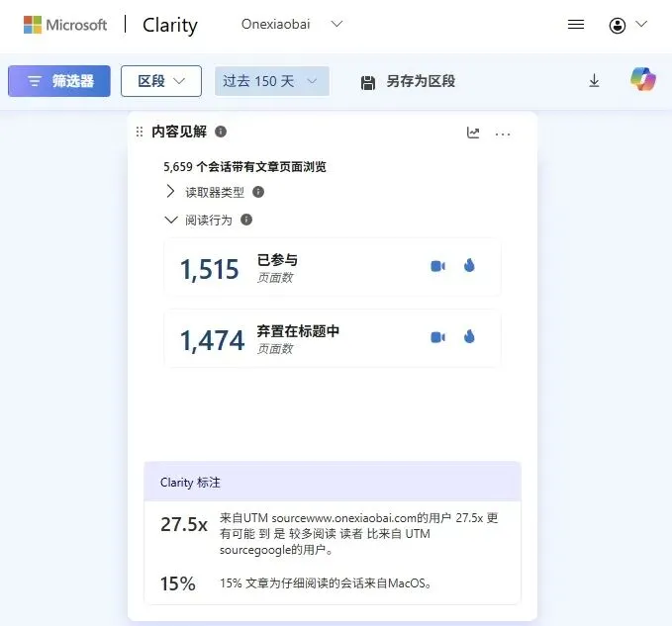The height and width of the screenshot is (626, 672).
Task: View recordings for 弃置在标题中 pages
Action: tap(438, 337)
